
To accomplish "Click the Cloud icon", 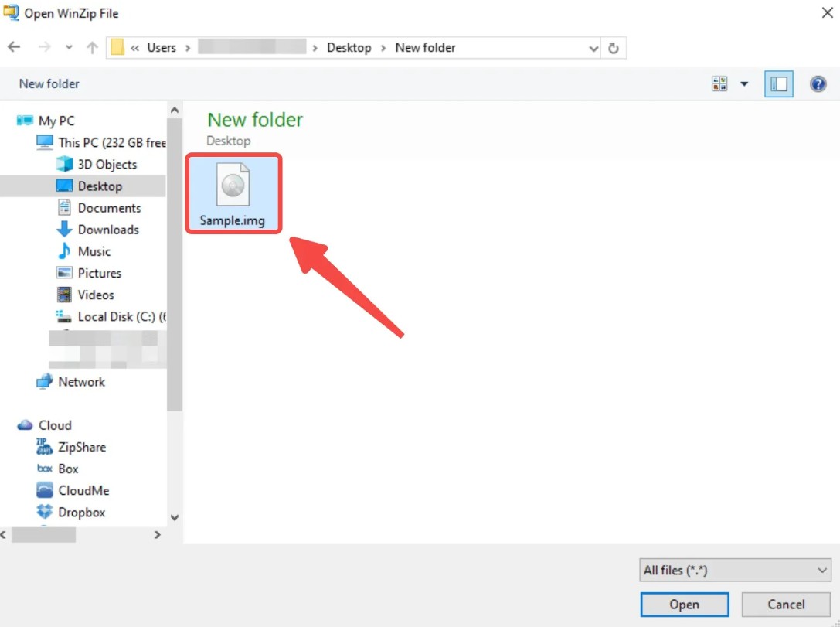I will tap(25, 425).
